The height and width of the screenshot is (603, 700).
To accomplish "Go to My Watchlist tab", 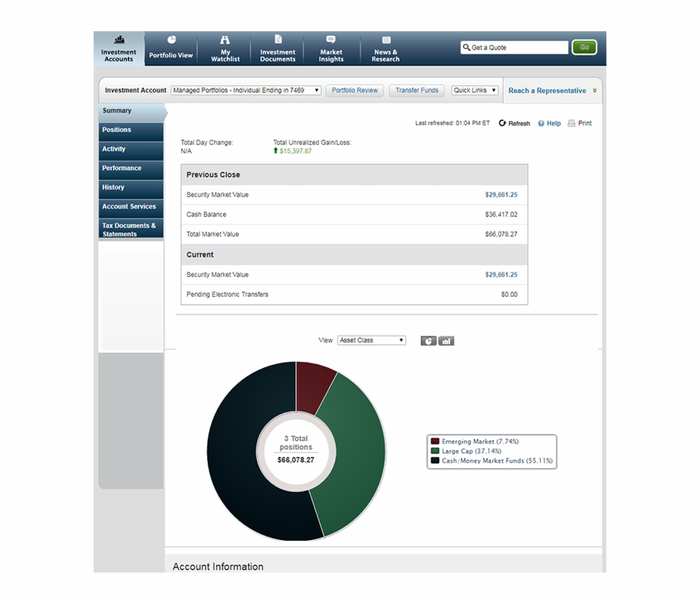I will pos(225,49).
